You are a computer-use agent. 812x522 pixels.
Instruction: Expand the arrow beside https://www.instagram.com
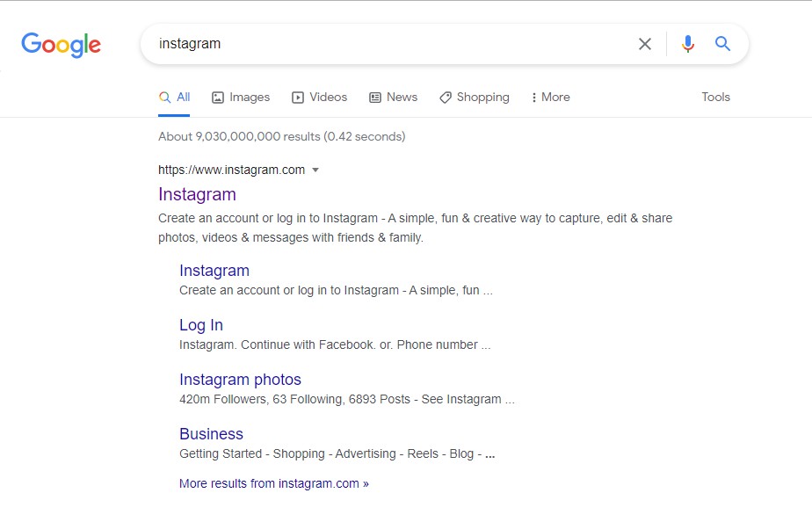315,170
